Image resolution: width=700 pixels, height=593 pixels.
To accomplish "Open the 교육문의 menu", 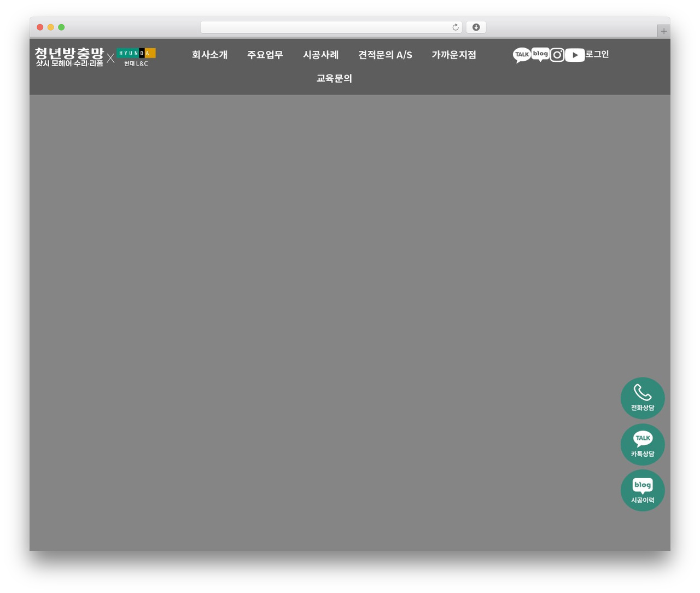I will click(x=334, y=78).
